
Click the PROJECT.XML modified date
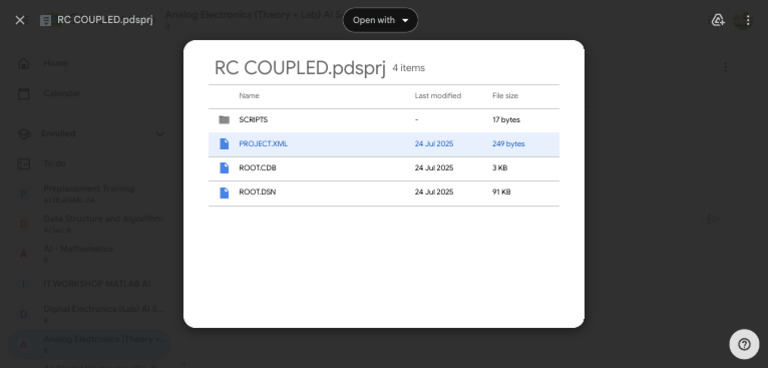tap(434, 144)
